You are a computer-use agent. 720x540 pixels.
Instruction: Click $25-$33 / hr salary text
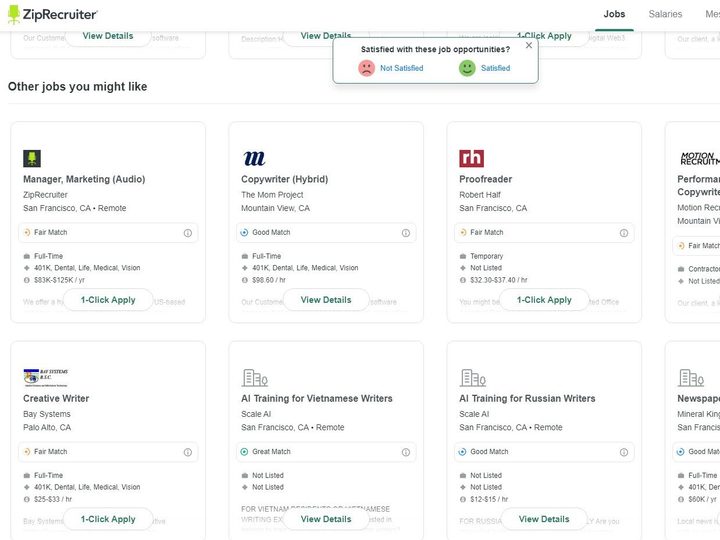tap(53, 499)
